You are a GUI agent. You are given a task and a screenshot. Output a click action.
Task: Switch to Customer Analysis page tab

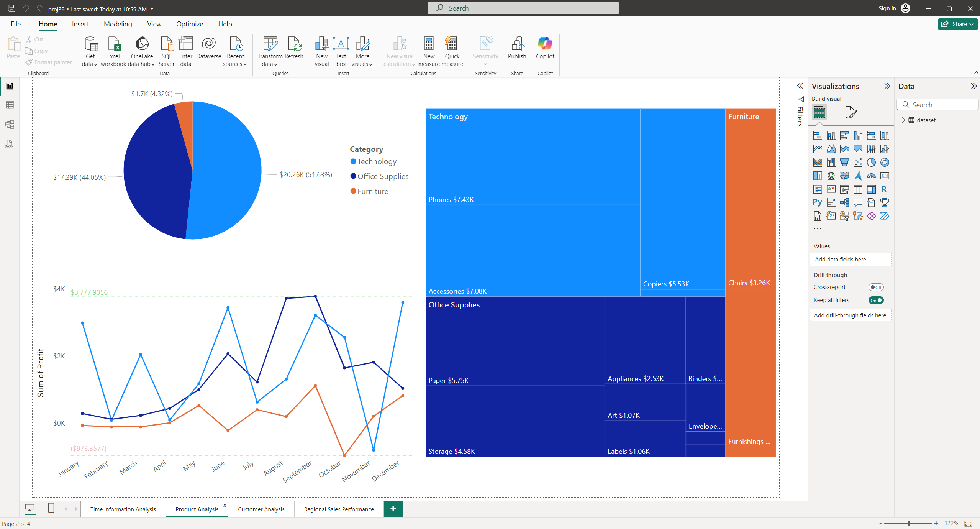pos(261,509)
